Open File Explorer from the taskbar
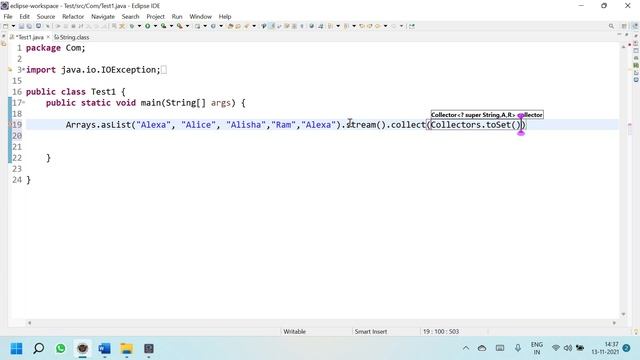 click(127, 349)
